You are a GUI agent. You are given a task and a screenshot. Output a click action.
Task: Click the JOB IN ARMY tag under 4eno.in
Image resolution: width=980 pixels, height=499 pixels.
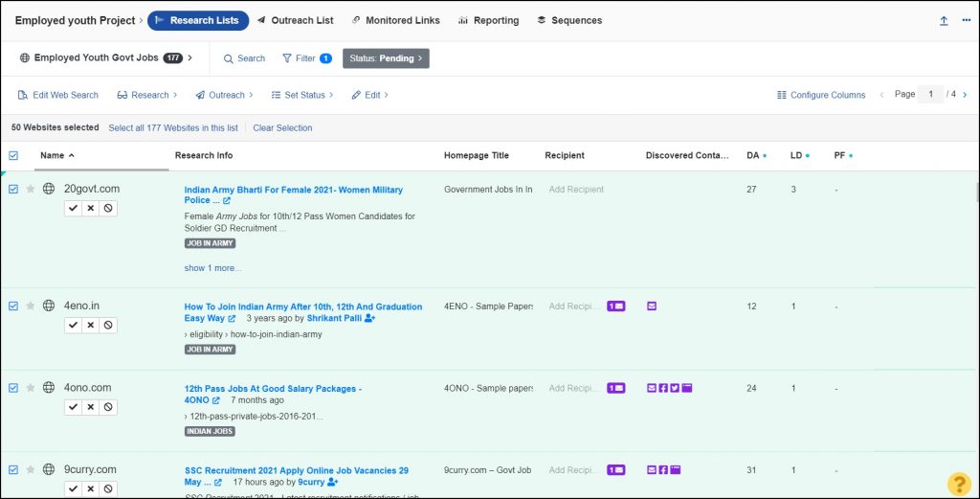(x=210, y=350)
